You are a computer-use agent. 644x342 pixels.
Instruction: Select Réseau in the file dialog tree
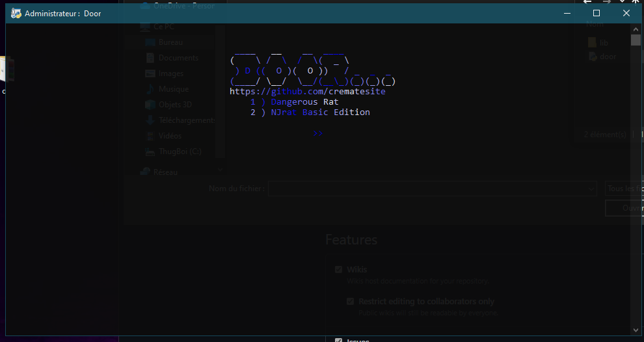pyautogui.click(x=159, y=172)
